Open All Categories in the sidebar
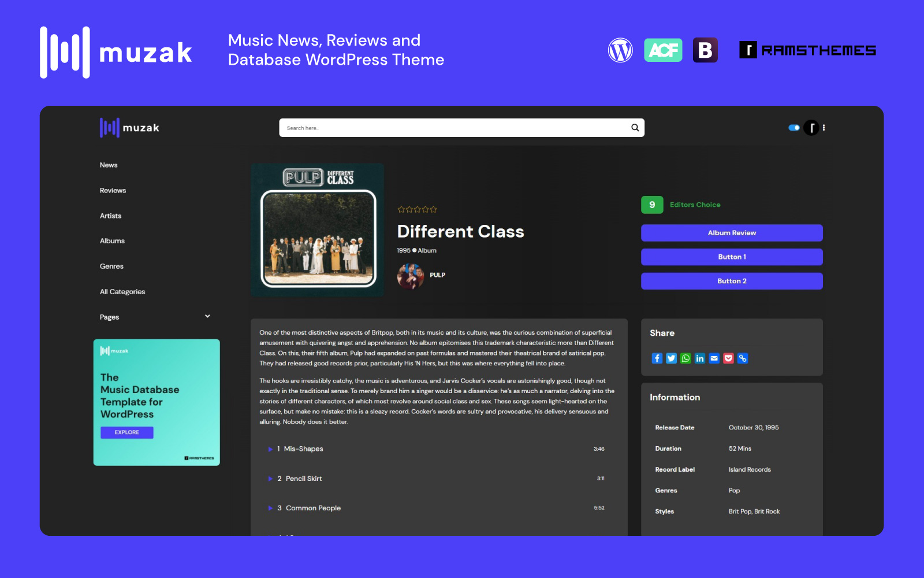Image resolution: width=924 pixels, height=578 pixels. [122, 292]
